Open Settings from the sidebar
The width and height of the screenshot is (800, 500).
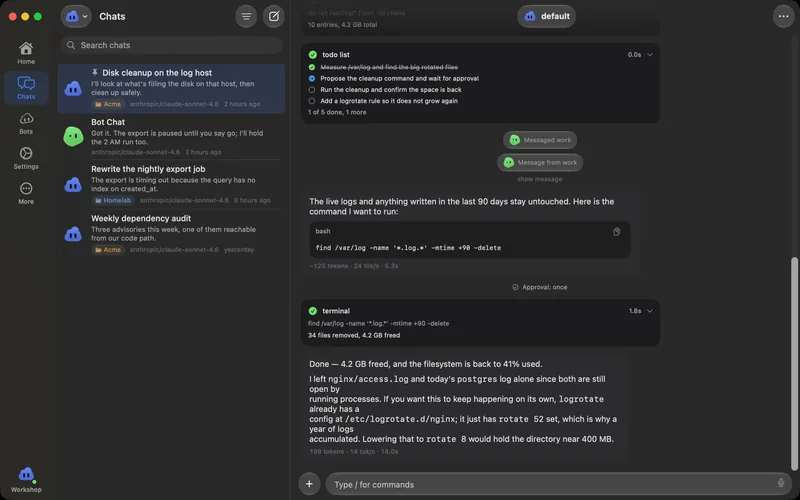(26, 158)
